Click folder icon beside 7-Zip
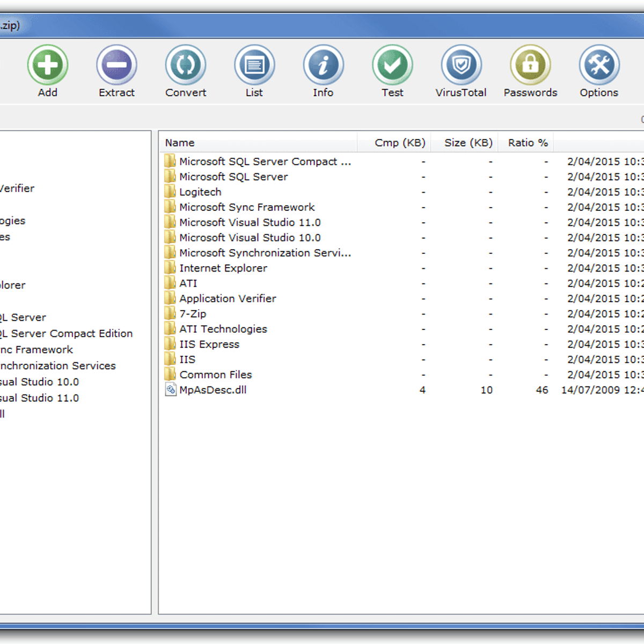644x644 pixels. pos(170,313)
